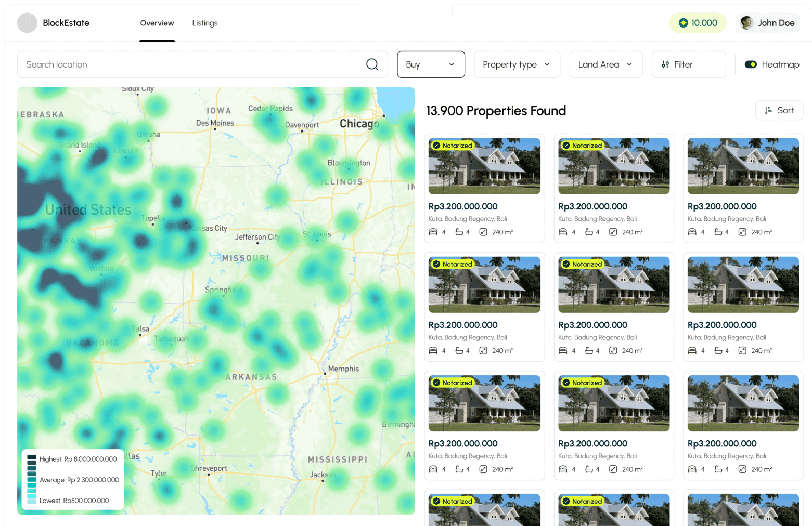Click bed icon on first-row third card
This screenshot has height=526, width=812.
(692, 232)
